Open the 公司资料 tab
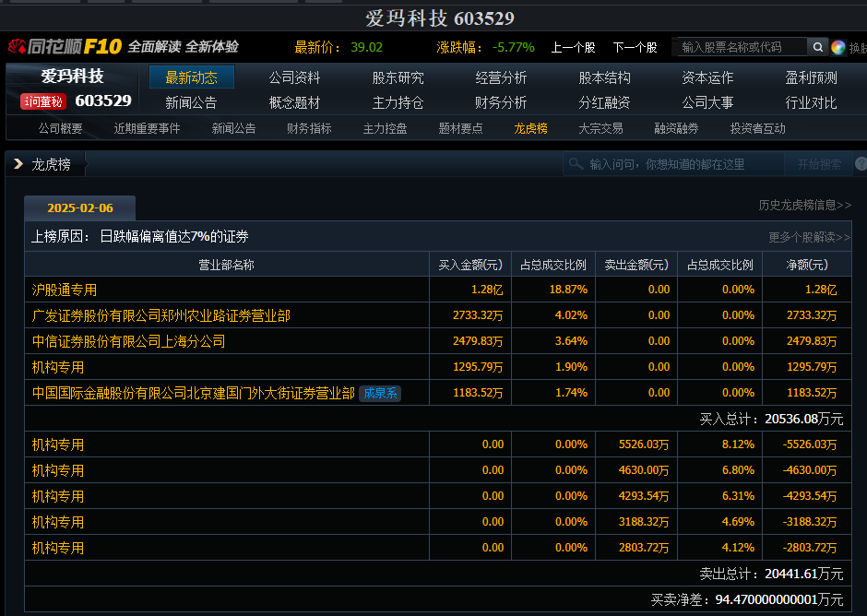Viewport: 867px width, 616px height. click(295, 77)
